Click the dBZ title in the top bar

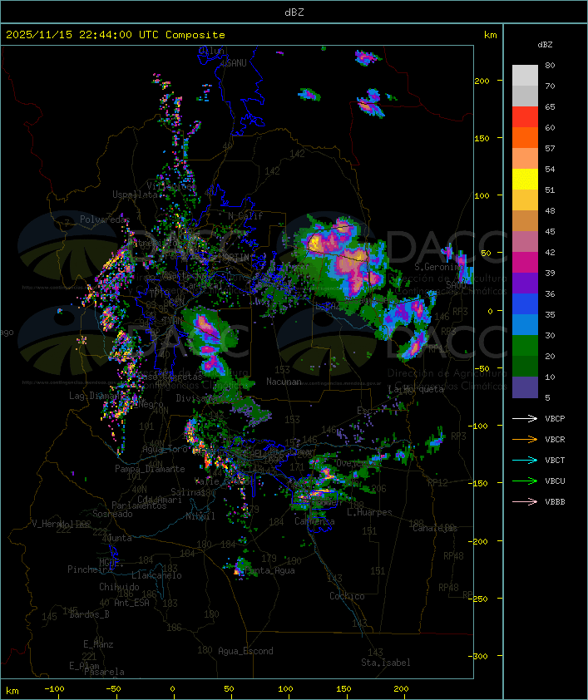[x=294, y=12]
